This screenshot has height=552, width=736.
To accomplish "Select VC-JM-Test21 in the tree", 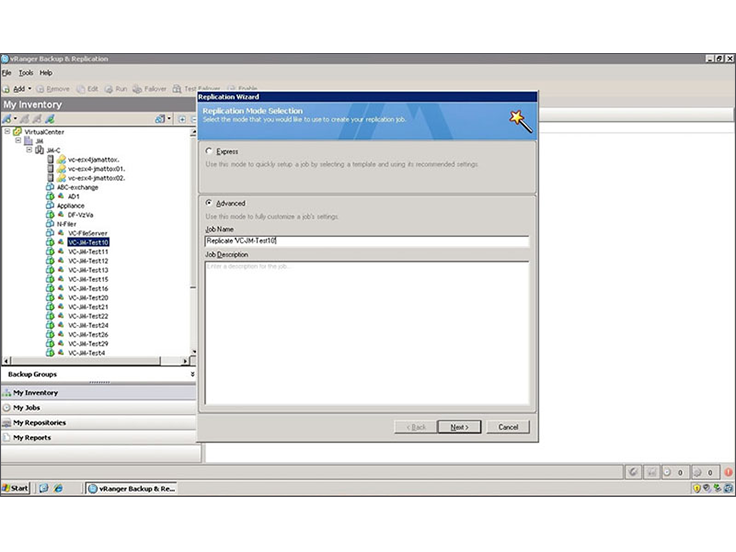I will click(x=88, y=307).
